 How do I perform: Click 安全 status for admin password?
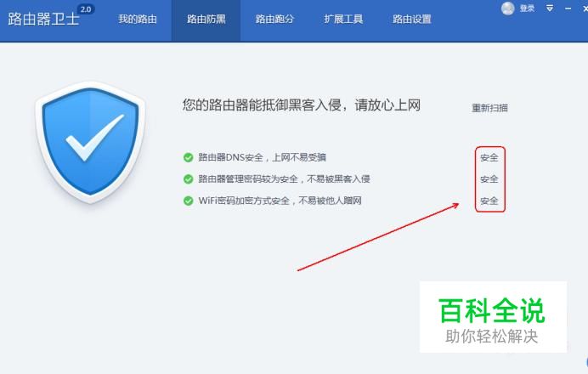[x=489, y=179]
